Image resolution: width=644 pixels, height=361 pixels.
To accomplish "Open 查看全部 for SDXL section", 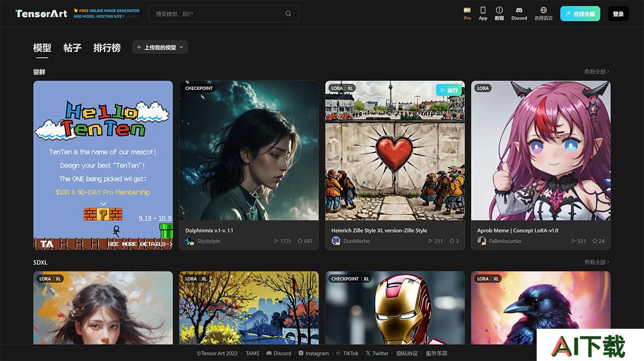I will click(597, 262).
